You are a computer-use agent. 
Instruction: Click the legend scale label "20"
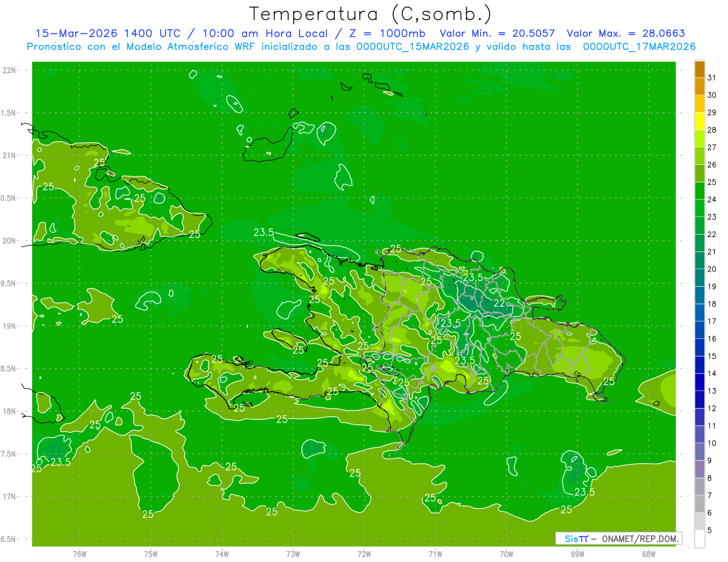tap(712, 269)
